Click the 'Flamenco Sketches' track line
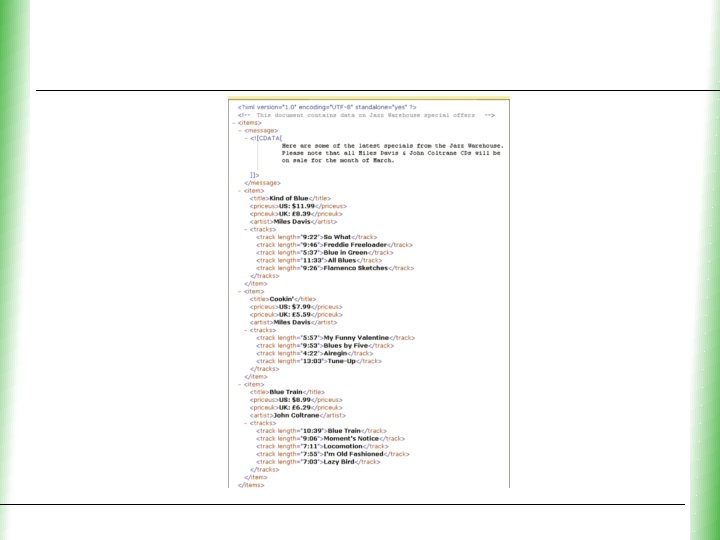This screenshot has height=540, width=720. (335, 268)
